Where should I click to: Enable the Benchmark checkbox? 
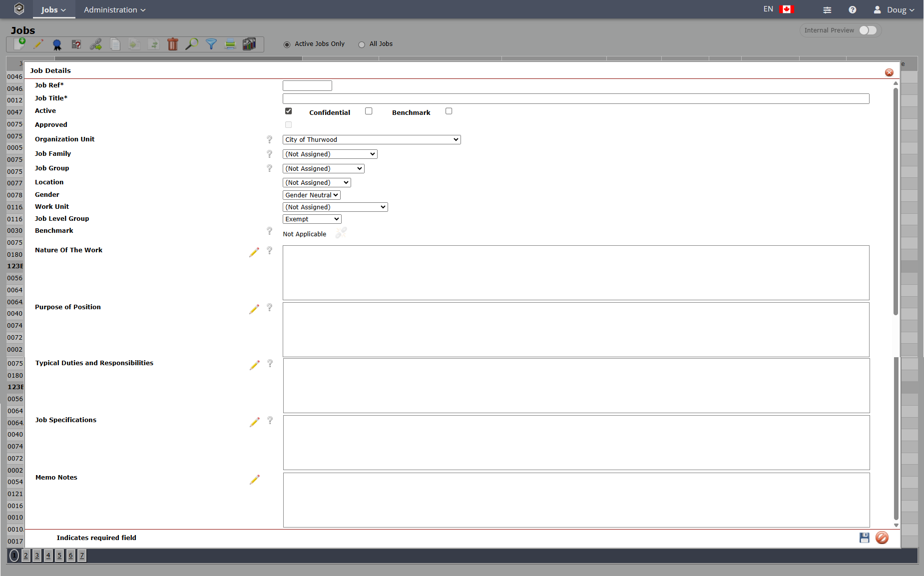click(x=449, y=111)
